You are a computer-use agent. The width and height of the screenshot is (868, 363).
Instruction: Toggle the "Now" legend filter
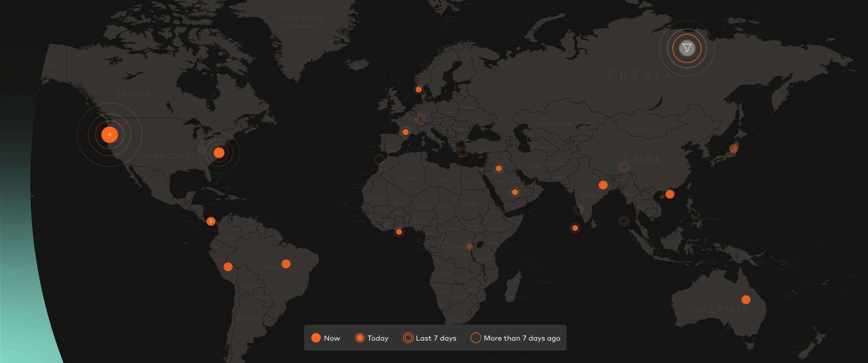pos(325,338)
